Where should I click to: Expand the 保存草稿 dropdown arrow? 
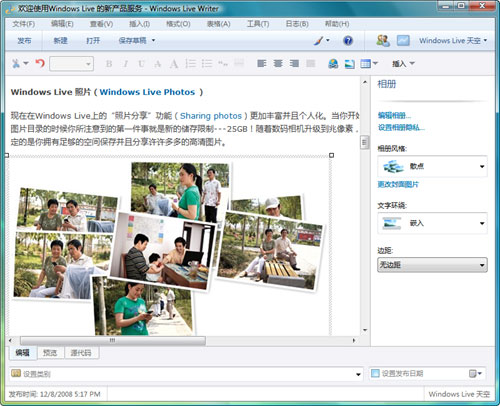coord(153,40)
